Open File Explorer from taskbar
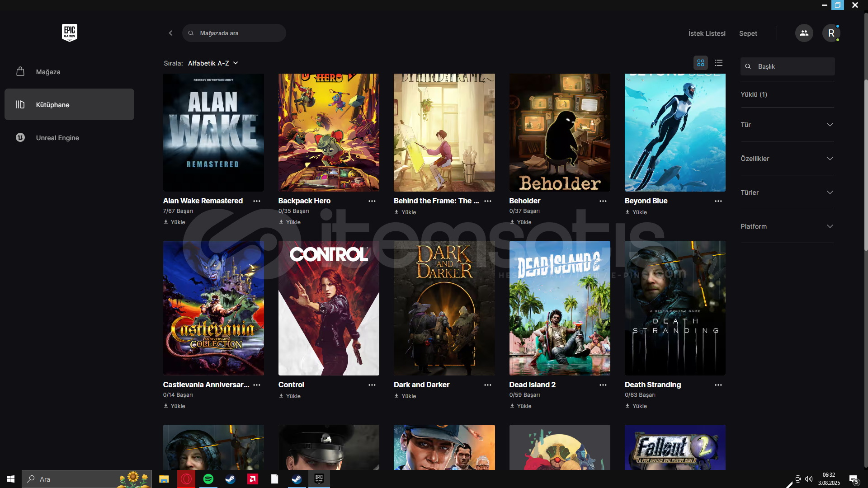 pyautogui.click(x=164, y=479)
